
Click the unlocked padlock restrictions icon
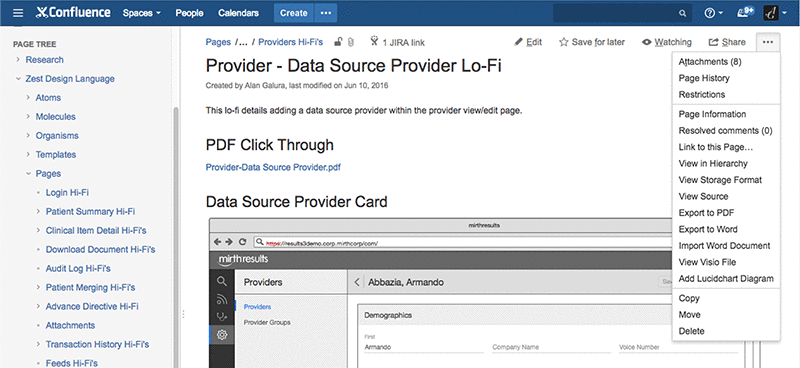338,42
